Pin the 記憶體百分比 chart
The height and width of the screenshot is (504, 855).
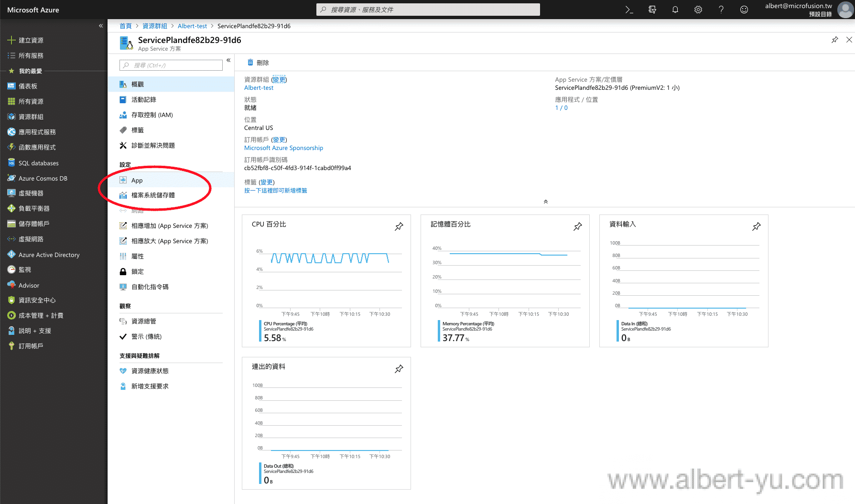pos(578,226)
